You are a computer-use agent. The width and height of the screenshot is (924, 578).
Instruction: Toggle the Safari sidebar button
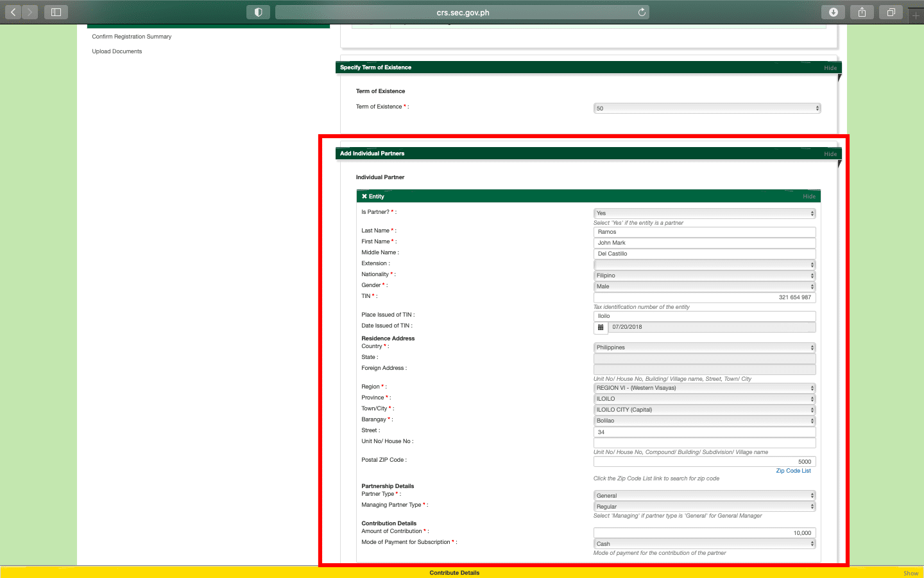[x=56, y=12]
